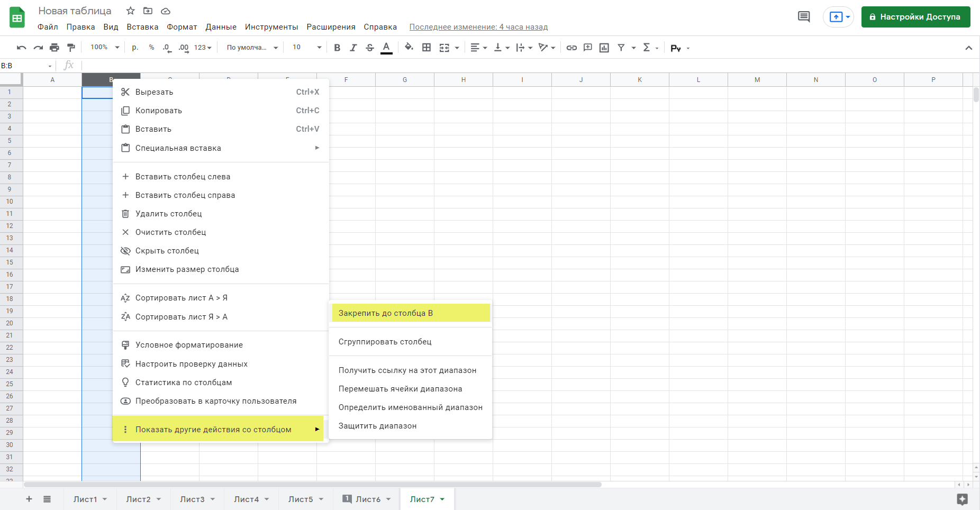The image size is (980, 510).
Task: Collapse the toolbar with chevron
Action: (x=968, y=48)
